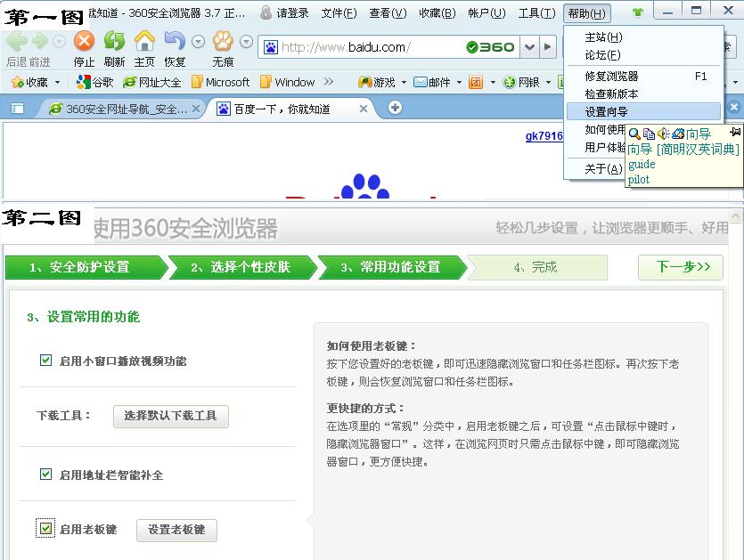Refresh the page with the 刷新 icon
This screenshot has width=744, height=560.
(x=114, y=41)
